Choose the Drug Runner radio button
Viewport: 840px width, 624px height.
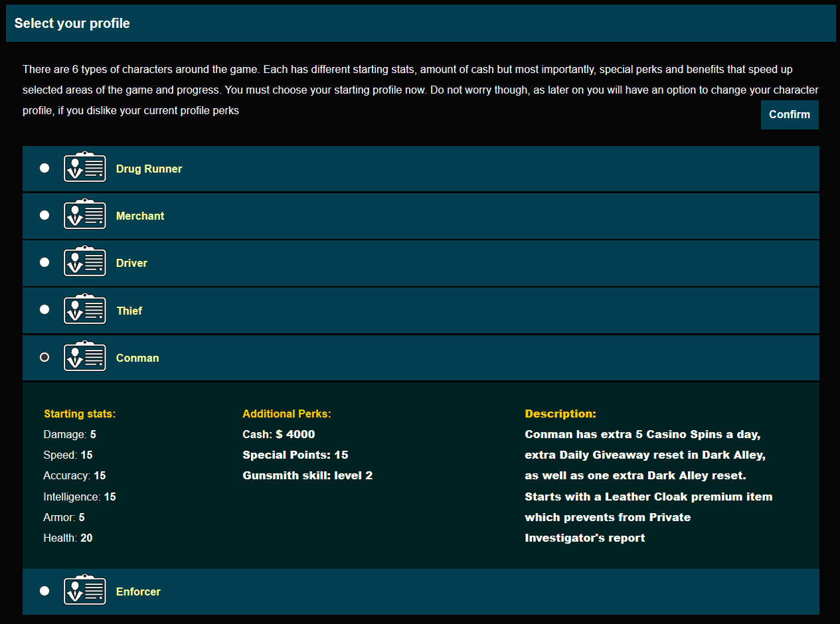44,168
